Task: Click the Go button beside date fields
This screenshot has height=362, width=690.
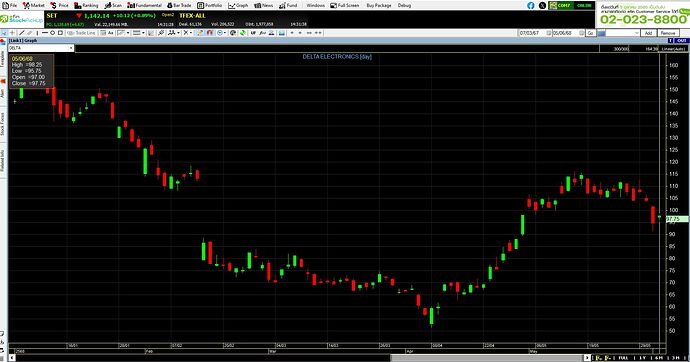Action: pos(590,33)
